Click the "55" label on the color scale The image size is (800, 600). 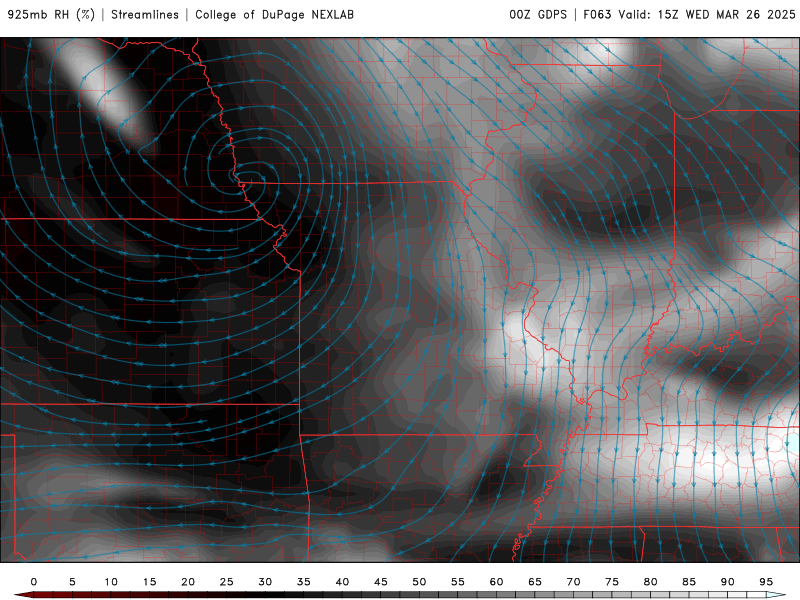pos(458,582)
